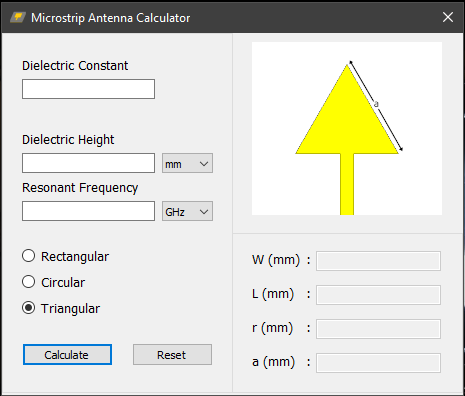Select the Circular patch radio button
Image resolution: width=465 pixels, height=396 pixels.
pyautogui.click(x=29, y=282)
